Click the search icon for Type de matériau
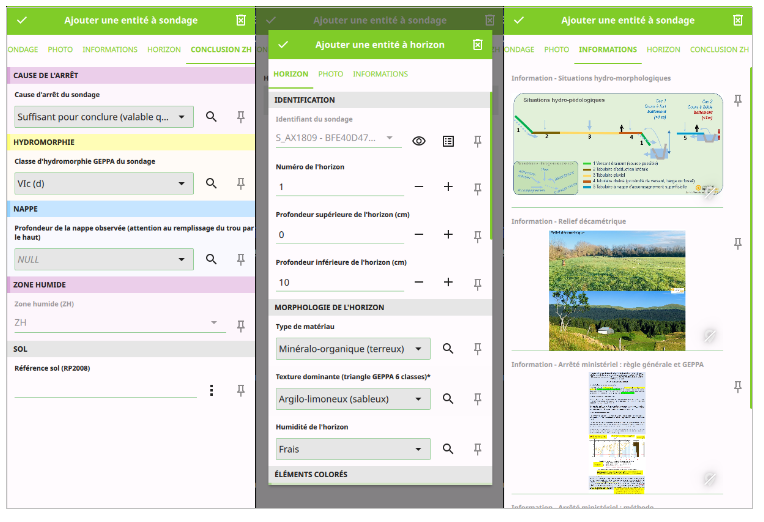Screen dimensions: 764x522 [x=448, y=348]
